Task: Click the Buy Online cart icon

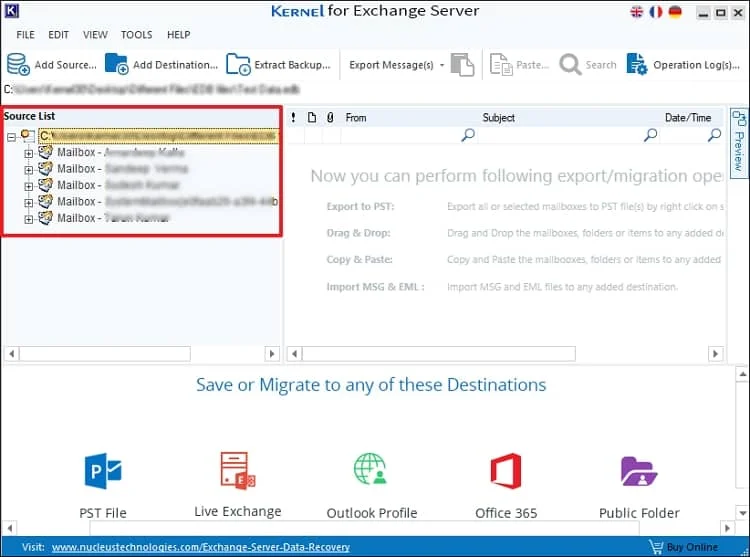Action: pos(656,546)
